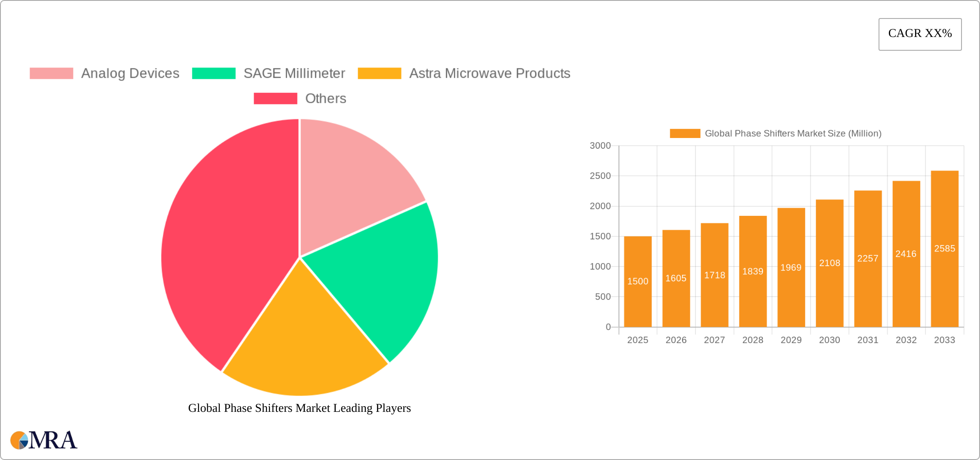Click the Others legend label
Screen dimensions: 980x460
point(326,98)
